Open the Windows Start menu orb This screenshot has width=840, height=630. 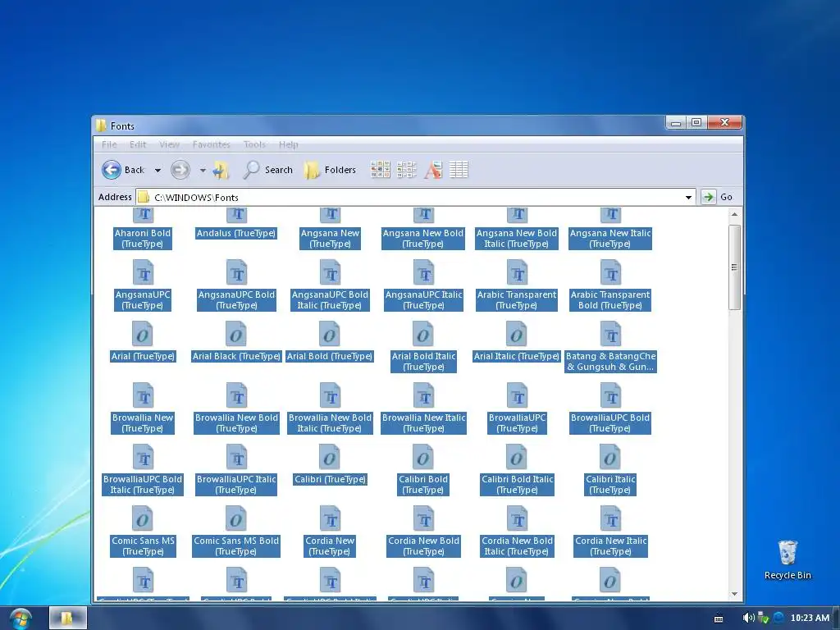click(21, 619)
